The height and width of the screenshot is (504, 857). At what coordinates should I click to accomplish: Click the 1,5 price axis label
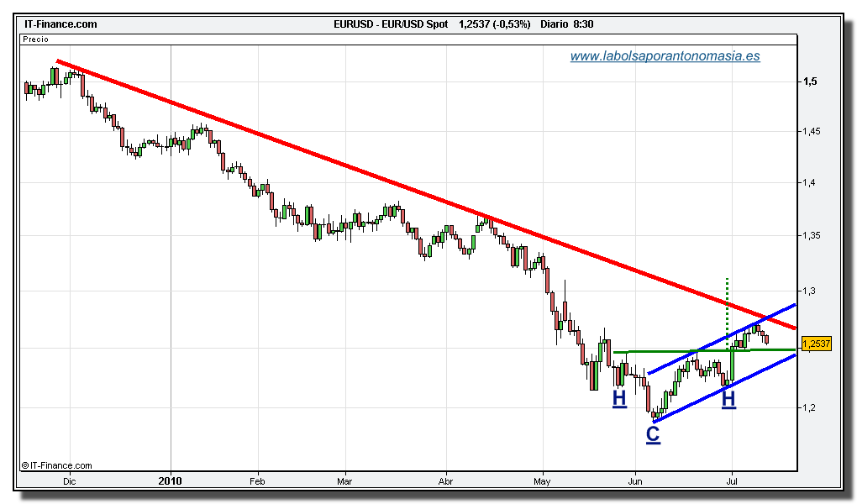pos(810,81)
